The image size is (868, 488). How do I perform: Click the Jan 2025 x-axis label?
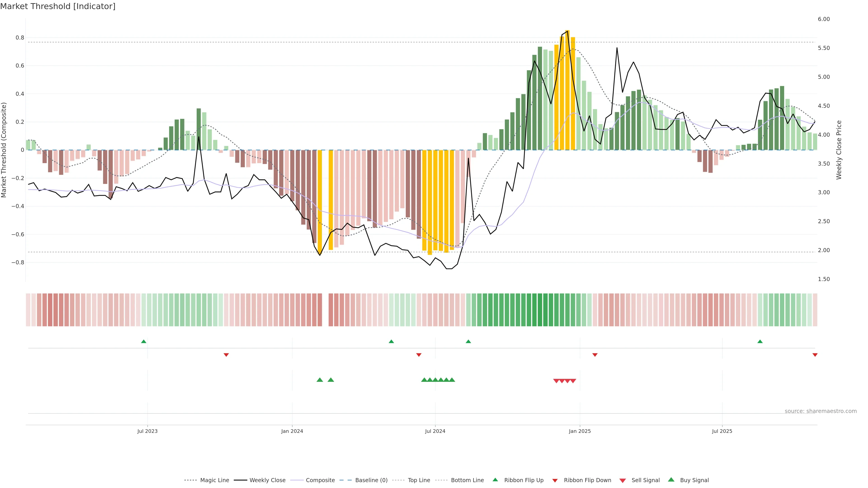(x=580, y=431)
